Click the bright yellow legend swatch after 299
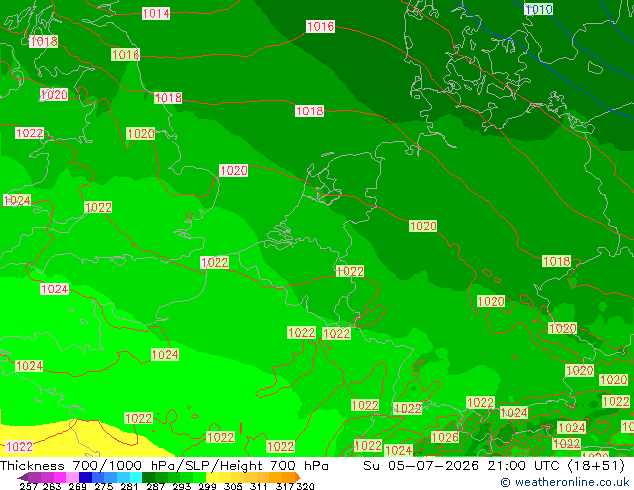This screenshot has height=490, width=634. tap(212, 477)
